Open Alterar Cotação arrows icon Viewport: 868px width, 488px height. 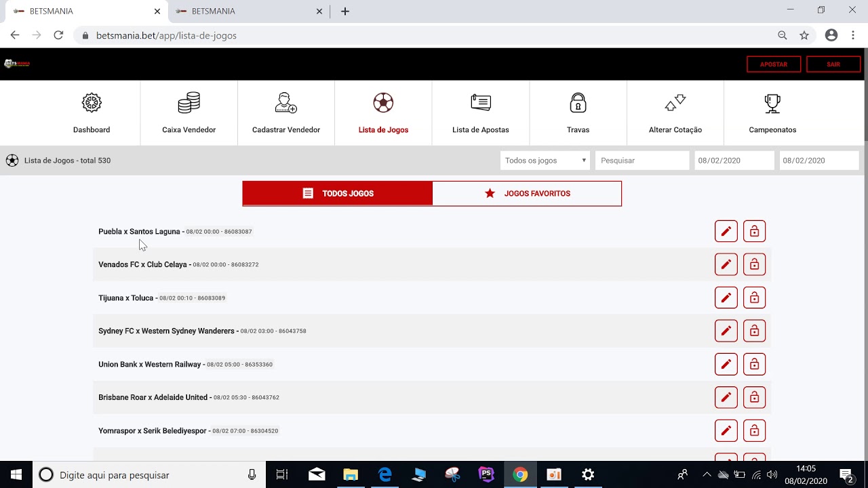coord(675,103)
